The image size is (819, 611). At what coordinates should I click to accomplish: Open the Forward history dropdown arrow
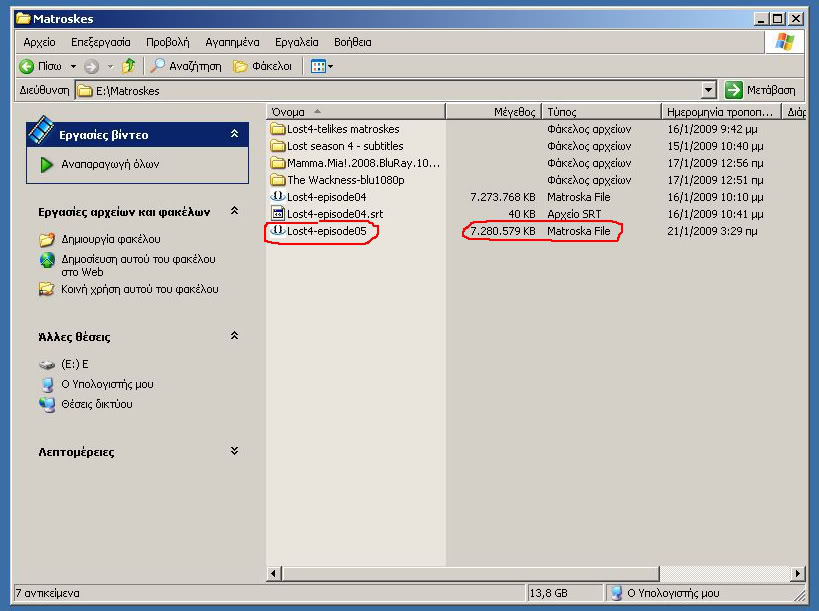point(110,66)
